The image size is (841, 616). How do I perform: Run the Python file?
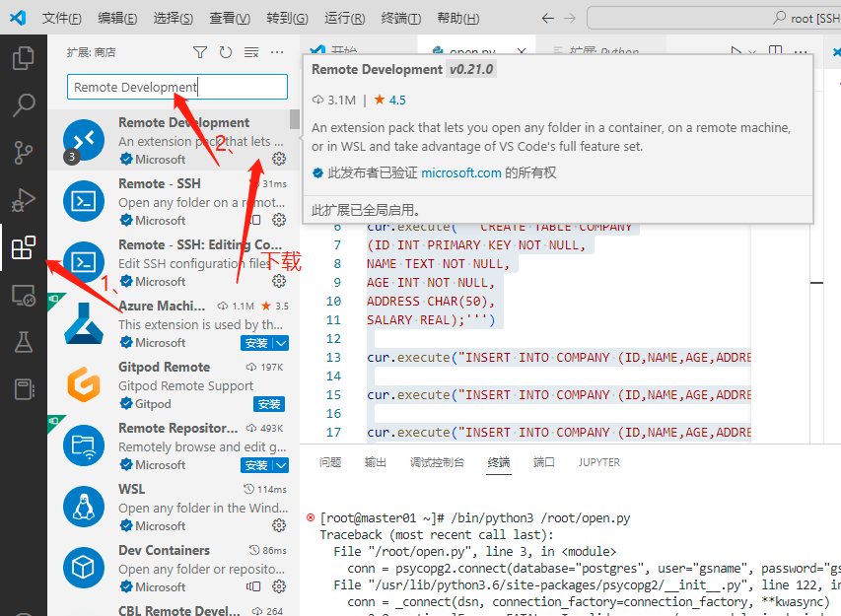coord(736,51)
